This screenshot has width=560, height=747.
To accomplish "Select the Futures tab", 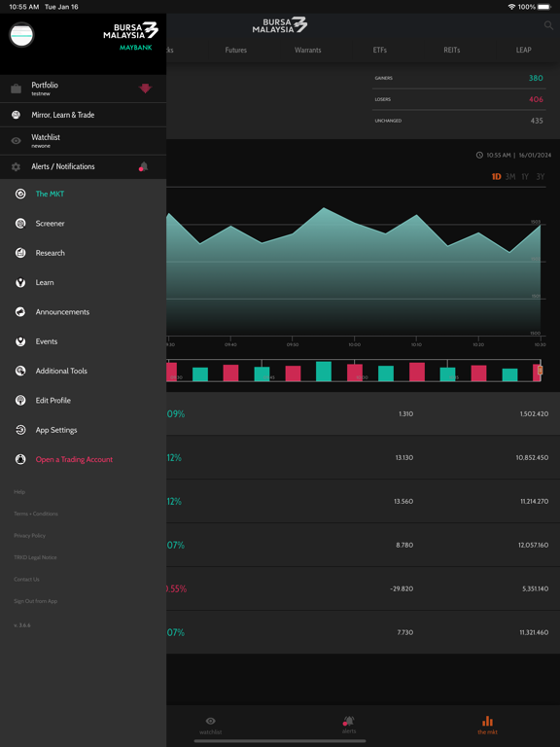I will pyautogui.click(x=235, y=50).
